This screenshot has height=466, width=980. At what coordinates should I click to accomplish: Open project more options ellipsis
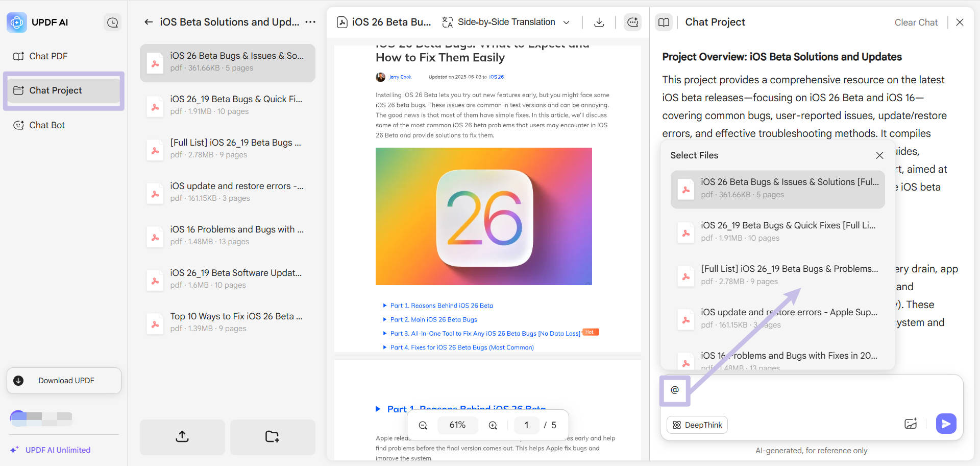click(x=310, y=22)
